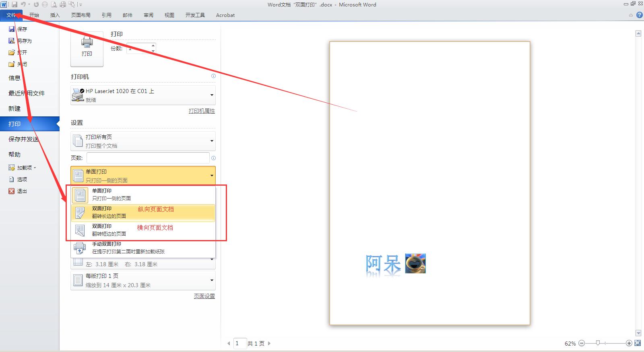Open the 文件 tab
Screen dimensions: 644x352
point(11,15)
